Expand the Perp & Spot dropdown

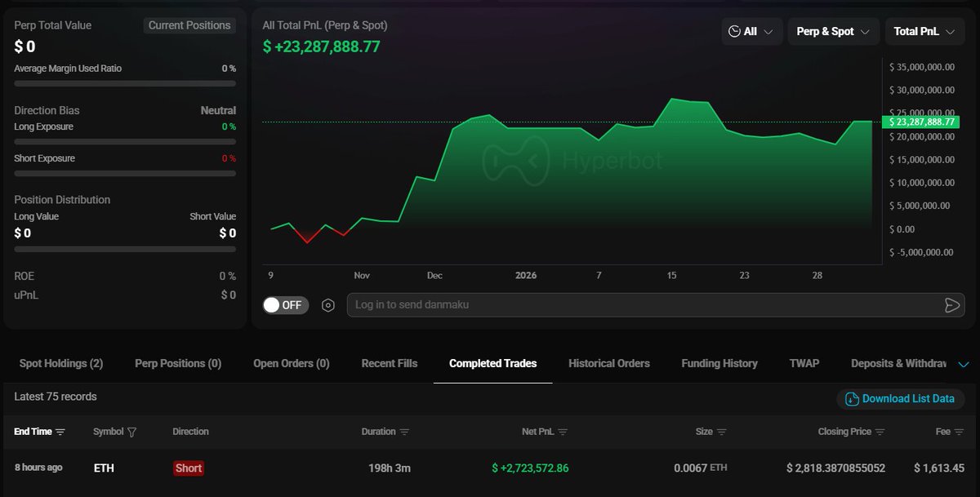(833, 31)
